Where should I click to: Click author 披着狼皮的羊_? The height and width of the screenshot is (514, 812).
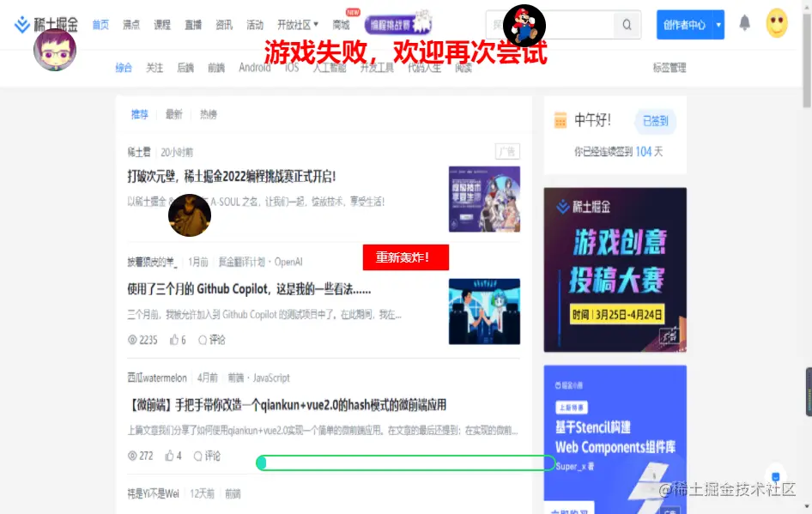click(x=152, y=262)
